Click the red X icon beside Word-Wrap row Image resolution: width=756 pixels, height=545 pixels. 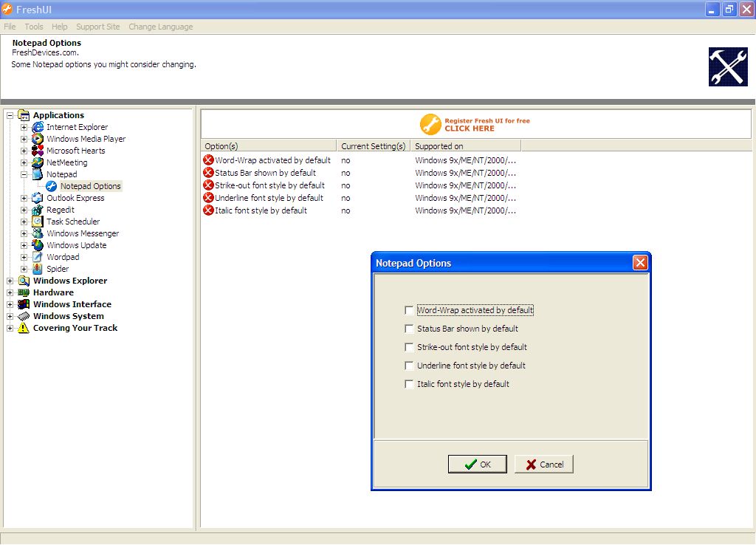208,160
